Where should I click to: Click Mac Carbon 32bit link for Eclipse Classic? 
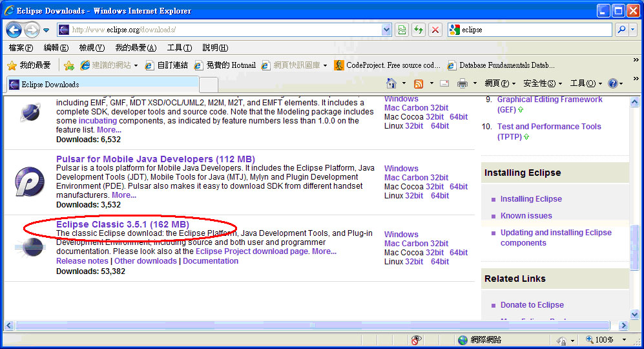(x=416, y=244)
